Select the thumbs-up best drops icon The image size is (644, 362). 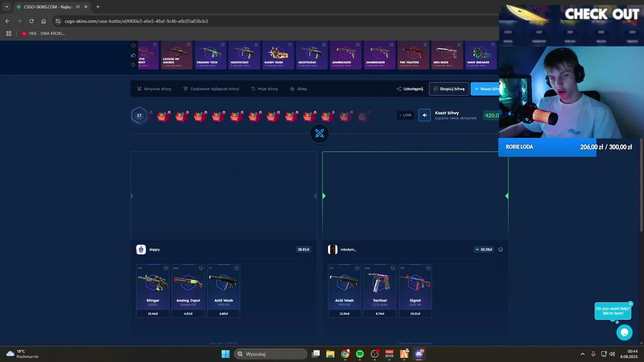click(133, 55)
